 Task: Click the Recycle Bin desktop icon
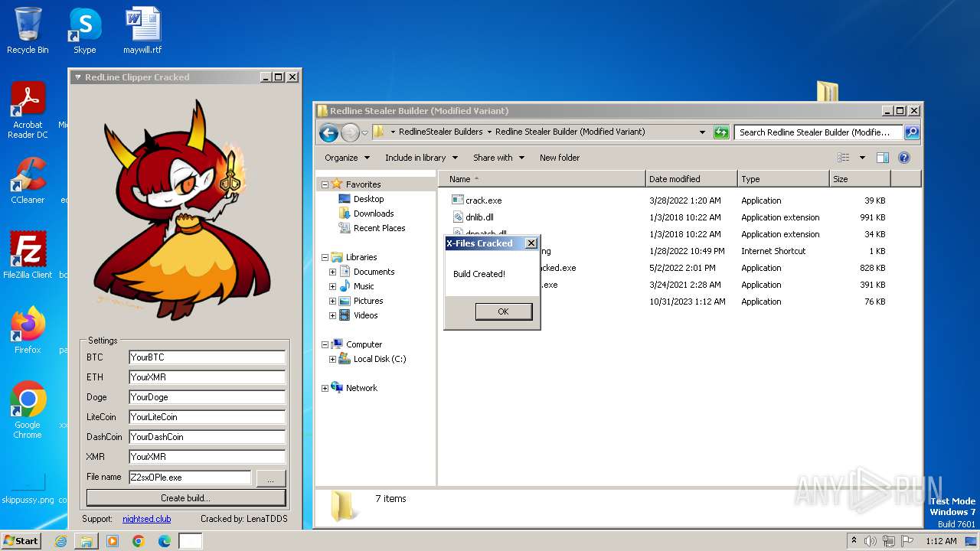(x=28, y=31)
